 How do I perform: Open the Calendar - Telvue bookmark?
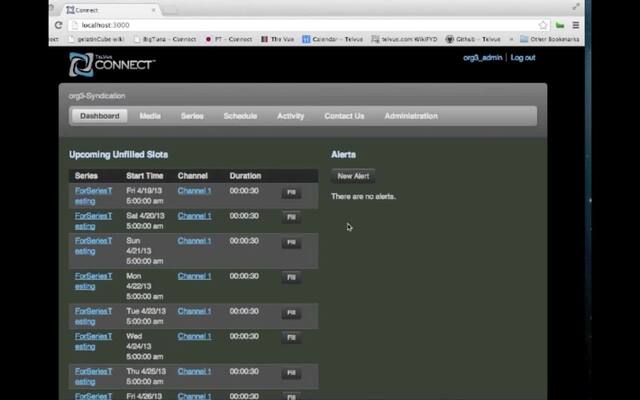click(339, 39)
